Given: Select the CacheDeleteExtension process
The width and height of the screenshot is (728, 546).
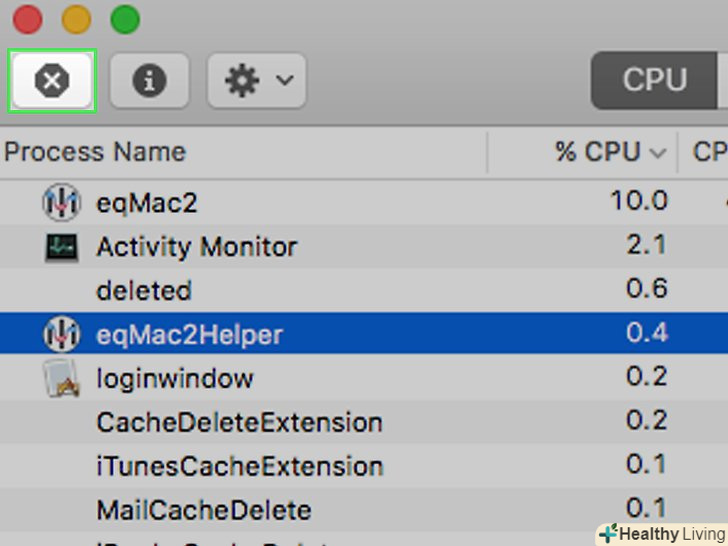Looking at the screenshot, I should (x=239, y=423).
